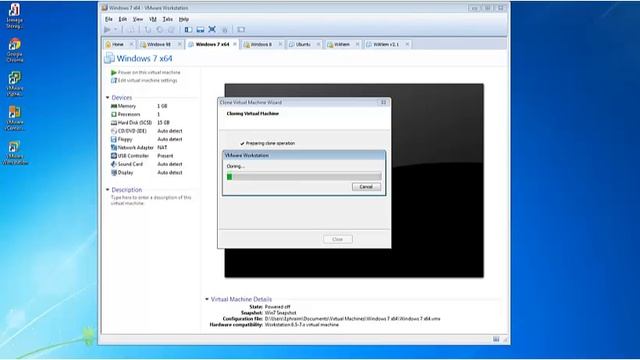
Task: Click the Hard Disk (SCSI) device icon
Action: click(x=114, y=122)
